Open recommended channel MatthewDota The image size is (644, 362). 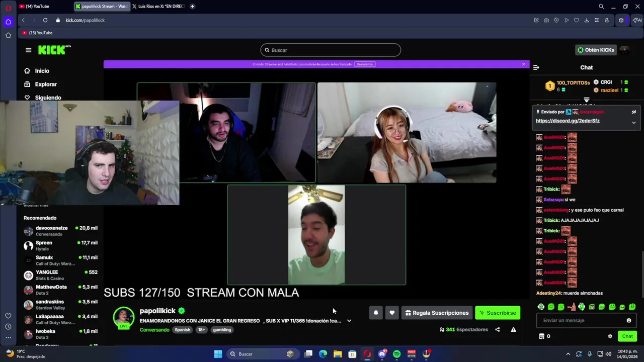click(60, 290)
